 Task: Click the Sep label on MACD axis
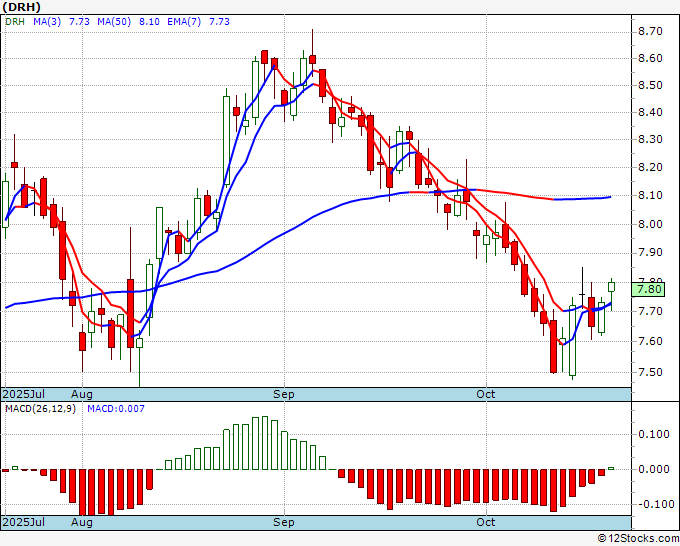pyautogui.click(x=284, y=522)
